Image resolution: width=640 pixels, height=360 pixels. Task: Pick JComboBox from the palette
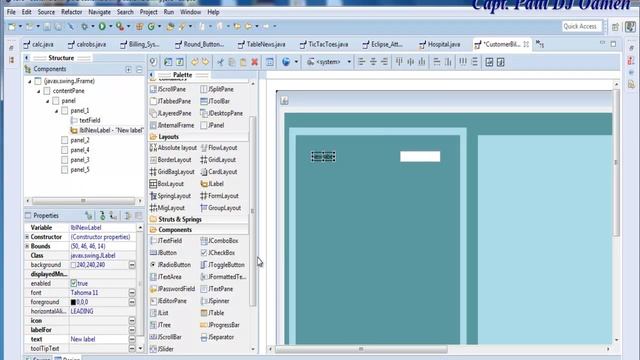(x=219, y=241)
